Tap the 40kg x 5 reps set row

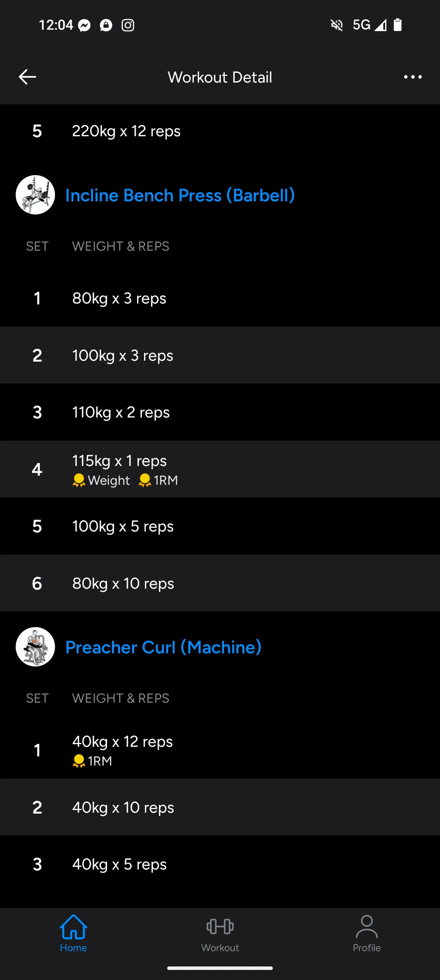[x=220, y=864]
